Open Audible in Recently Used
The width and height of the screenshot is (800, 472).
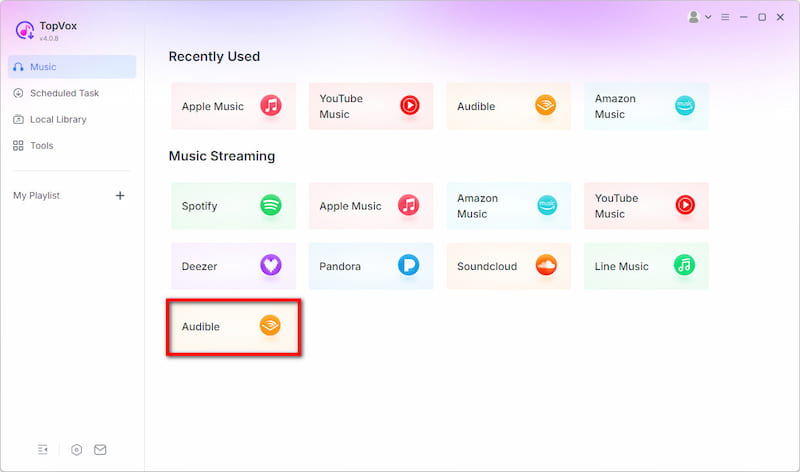coord(509,106)
